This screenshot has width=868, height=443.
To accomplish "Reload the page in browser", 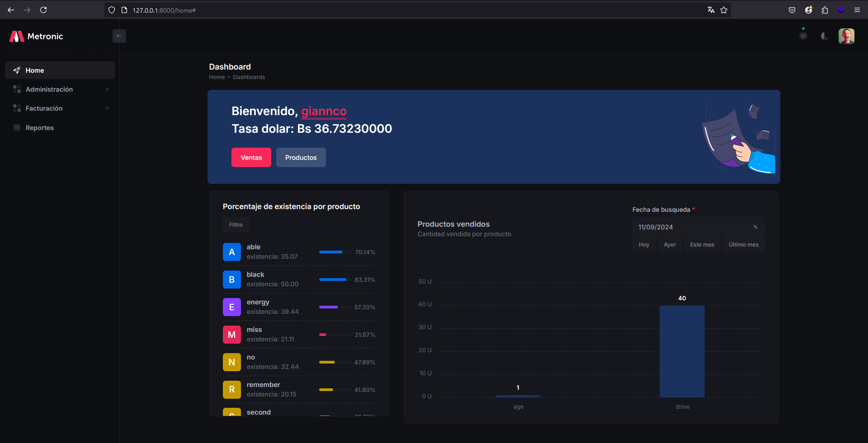I will point(43,10).
